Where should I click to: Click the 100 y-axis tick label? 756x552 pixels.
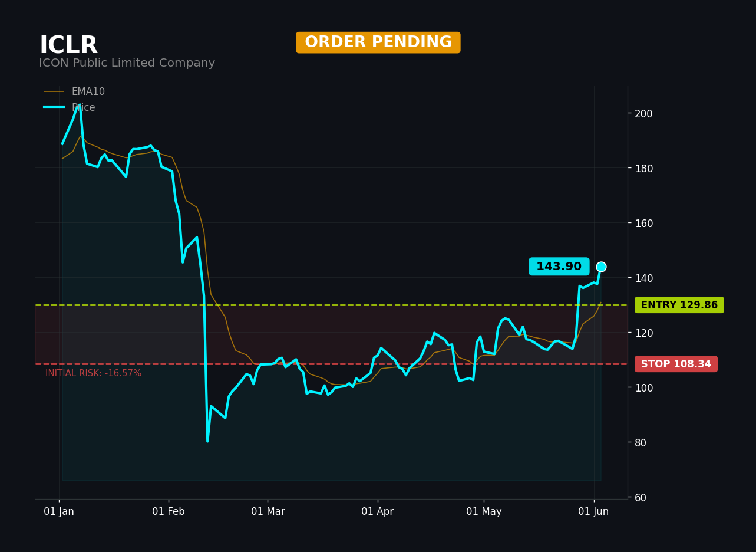[x=643, y=387]
